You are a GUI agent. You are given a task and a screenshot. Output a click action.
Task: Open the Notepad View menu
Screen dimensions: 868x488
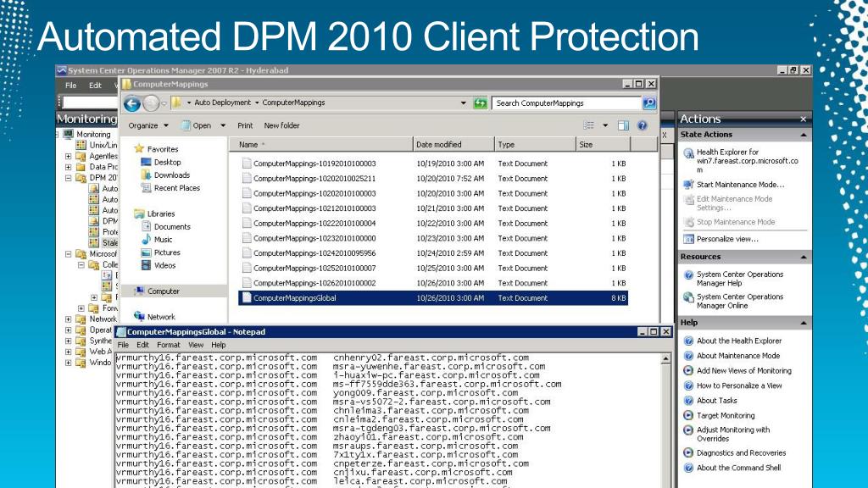point(196,345)
